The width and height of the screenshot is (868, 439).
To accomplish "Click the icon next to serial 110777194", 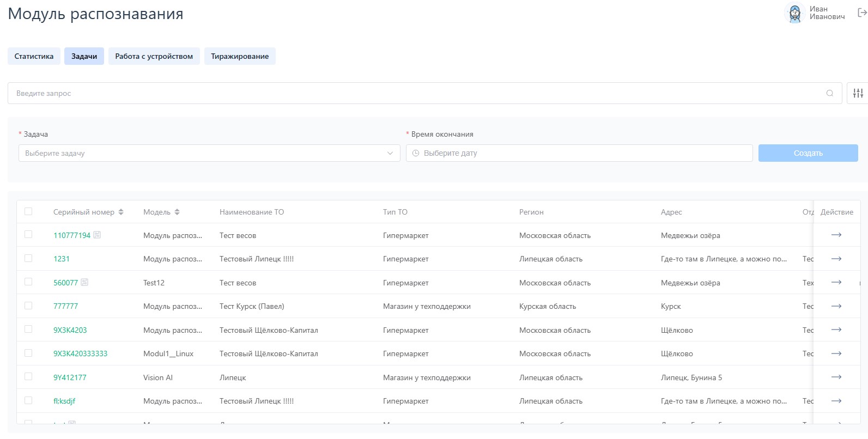I will tap(97, 235).
